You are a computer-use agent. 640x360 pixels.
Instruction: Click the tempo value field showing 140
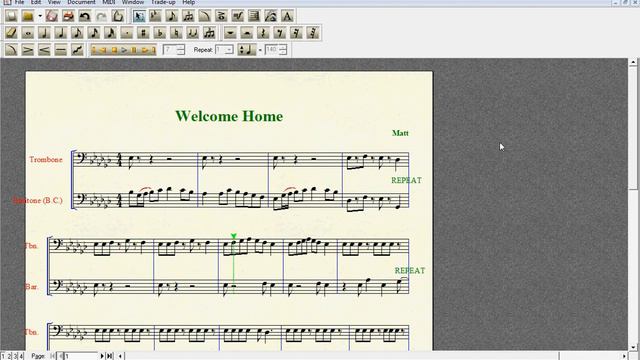coord(271,50)
